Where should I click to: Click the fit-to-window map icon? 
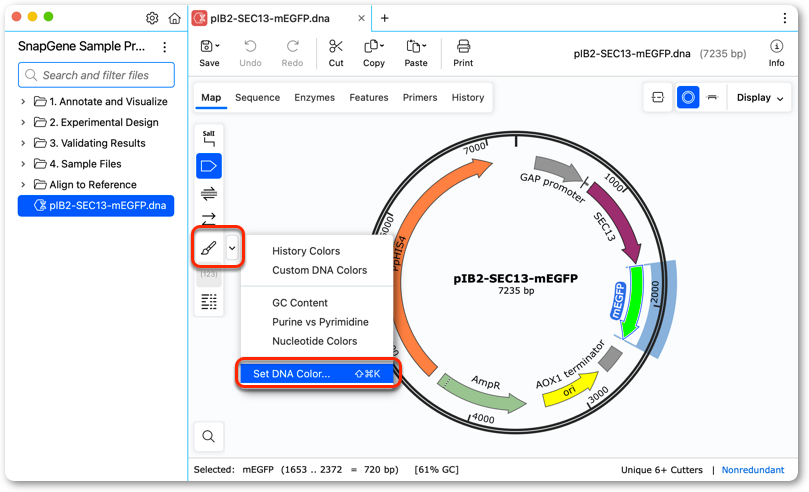pos(658,97)
